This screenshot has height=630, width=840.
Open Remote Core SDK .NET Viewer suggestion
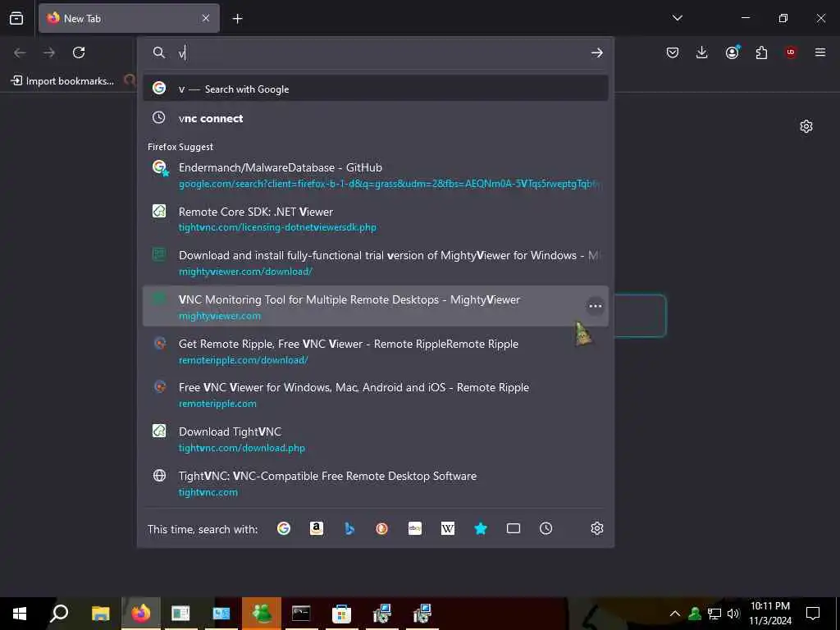[x=376, y=219]
